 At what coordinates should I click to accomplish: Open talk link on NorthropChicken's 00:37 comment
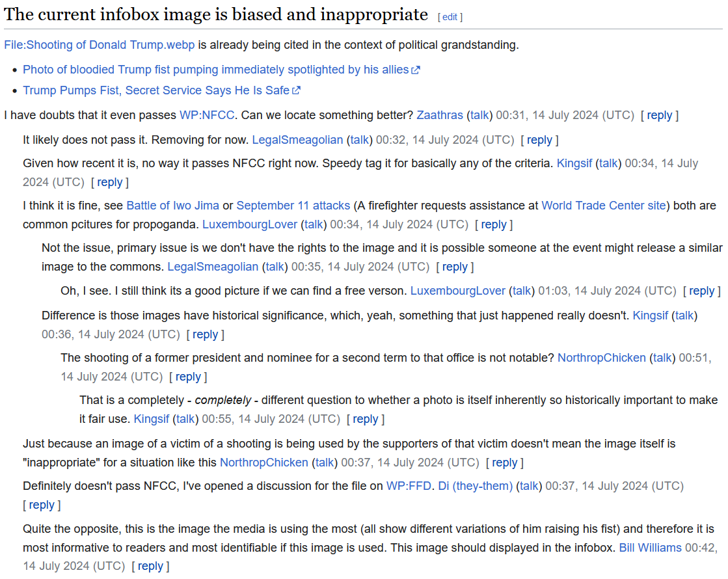click(325, 463)
